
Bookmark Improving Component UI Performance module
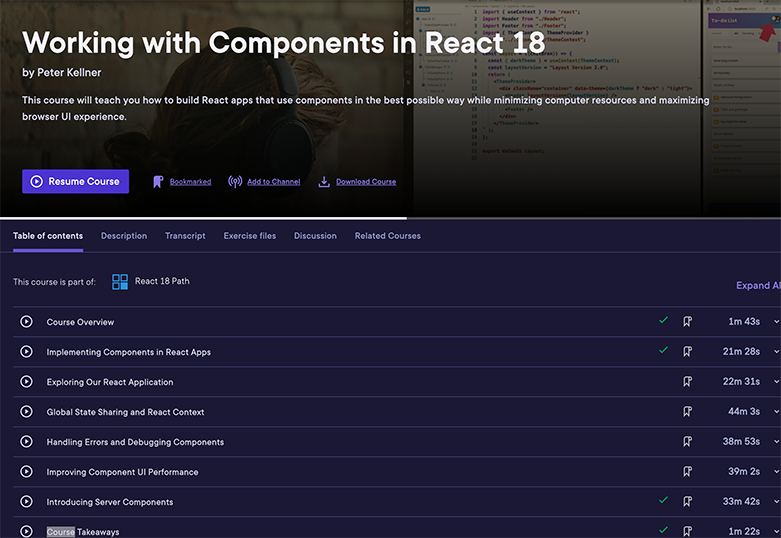click(687, 471)
